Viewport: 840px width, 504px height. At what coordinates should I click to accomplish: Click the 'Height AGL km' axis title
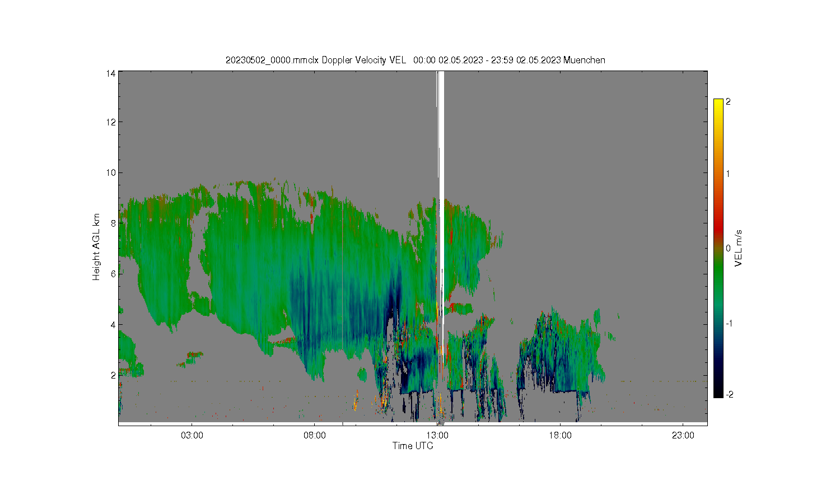[x=96, y=247]
